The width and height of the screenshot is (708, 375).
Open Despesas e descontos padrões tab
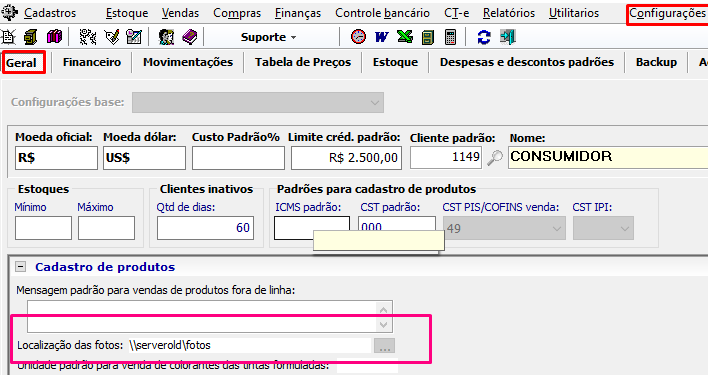[x=527, y=62]
